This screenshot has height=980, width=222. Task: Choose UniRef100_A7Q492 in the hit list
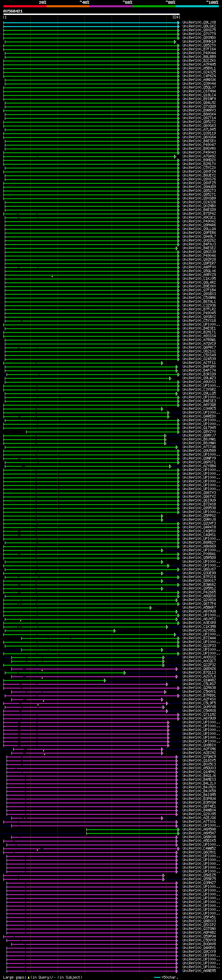[x=199, y=156]
